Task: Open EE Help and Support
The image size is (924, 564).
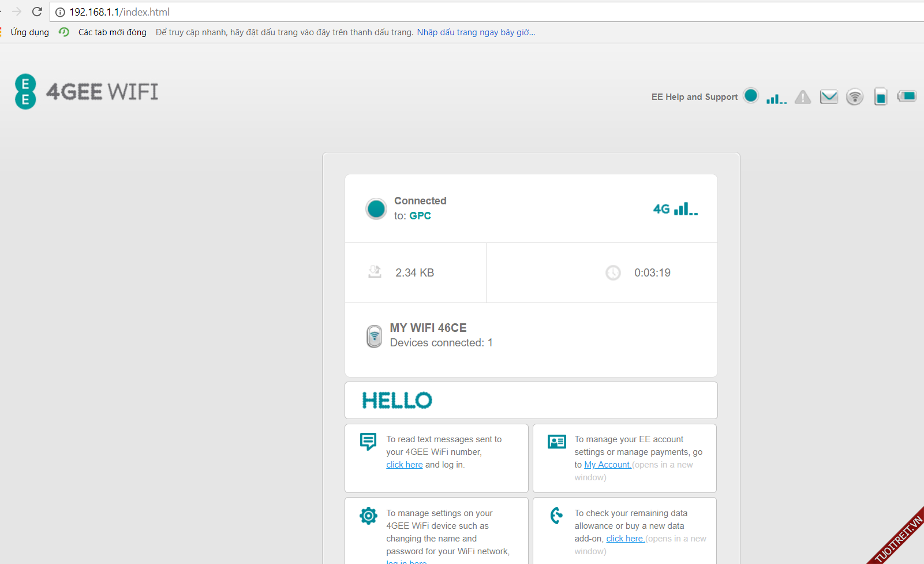Action: click(x=694, y=97)
